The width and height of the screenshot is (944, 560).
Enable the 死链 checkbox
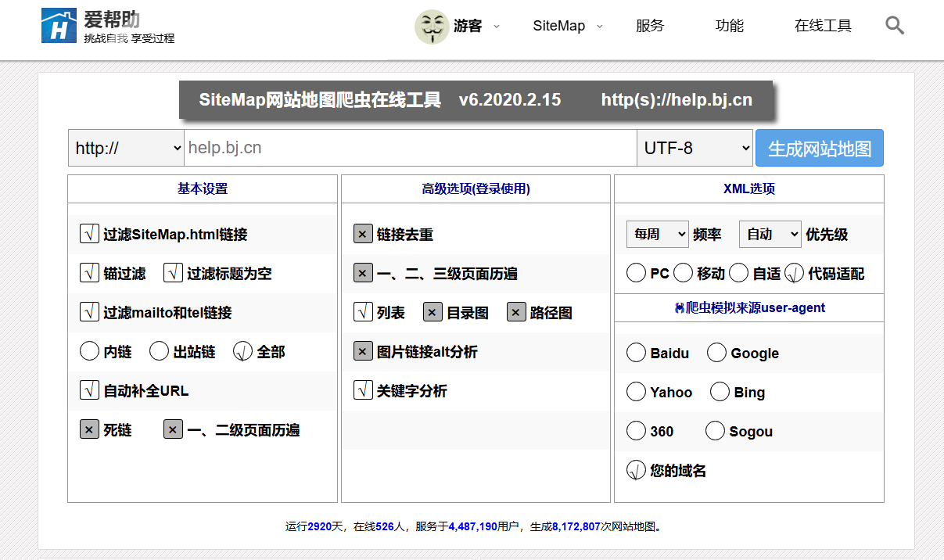[x=89, y=429]
